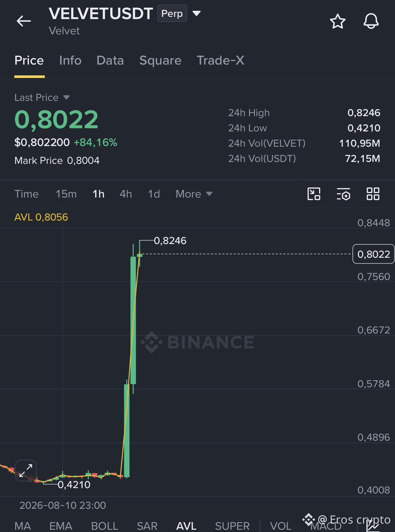Click the 0,4210 low marker on chart
The image size is (395, 532).
coord(74,485)
